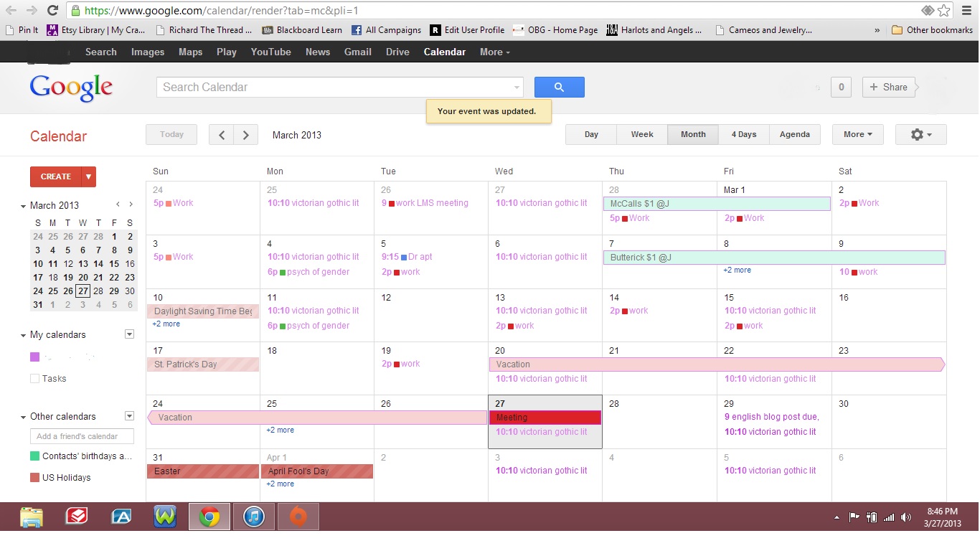Image resolution: width=980 pixels, height=551 pixels.
Task: Open My calendars options dropdown
Action: pos(130,334)
